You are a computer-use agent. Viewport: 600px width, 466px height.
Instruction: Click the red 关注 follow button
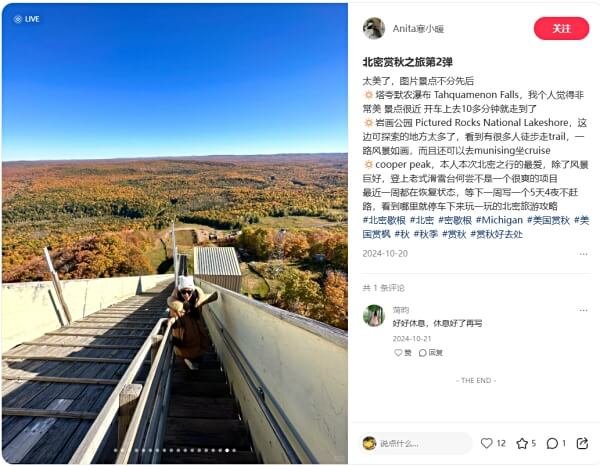[561, 28]
